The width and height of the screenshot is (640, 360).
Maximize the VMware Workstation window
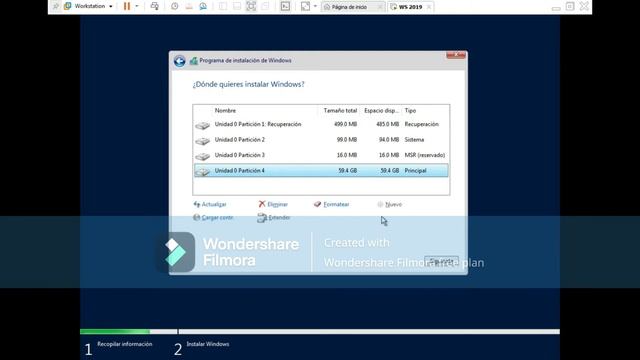[570, 6]
